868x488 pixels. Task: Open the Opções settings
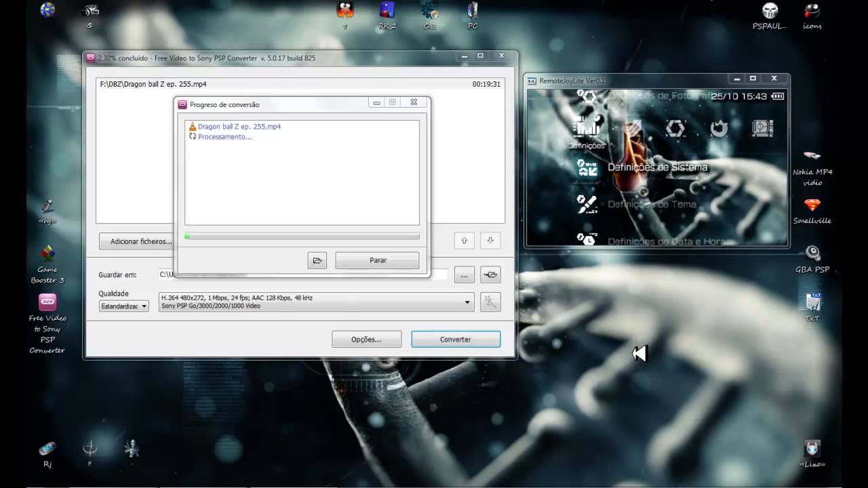366,339
